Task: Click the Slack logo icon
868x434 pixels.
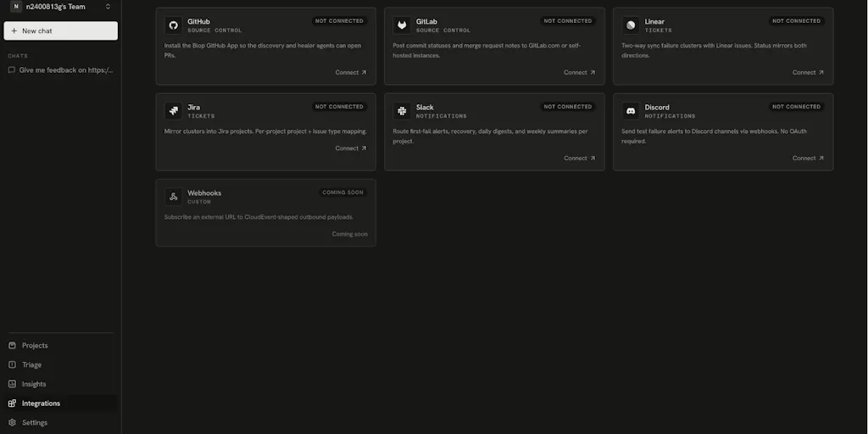Action: coord(402,111)
